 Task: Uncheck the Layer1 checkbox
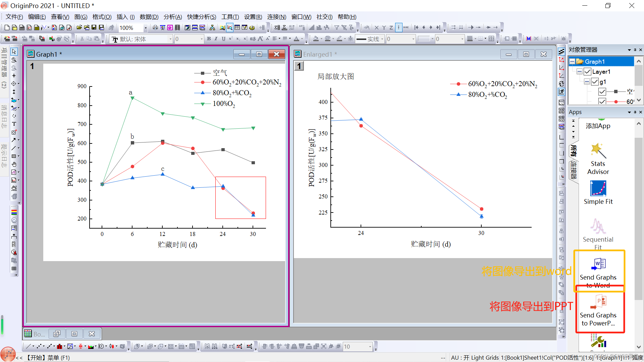point(587,72)
